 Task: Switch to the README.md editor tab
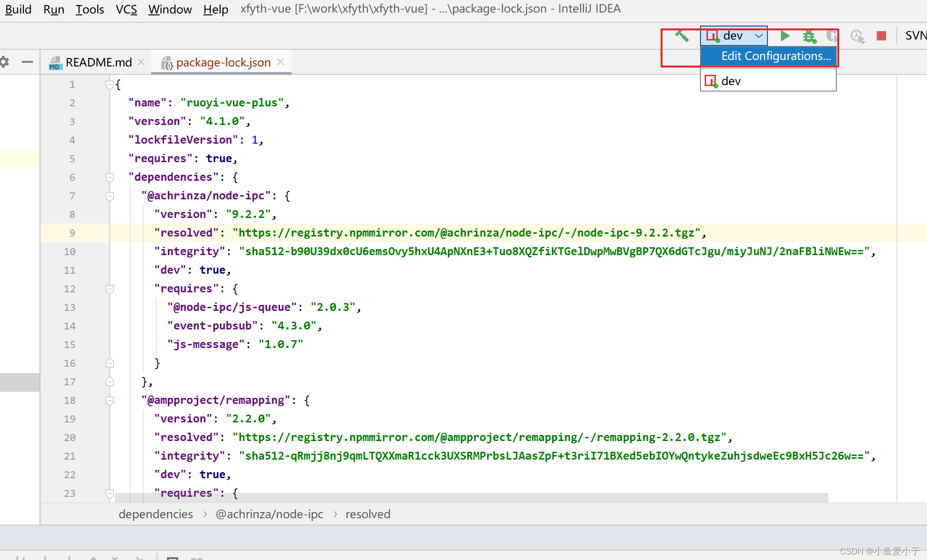[98, 62]
